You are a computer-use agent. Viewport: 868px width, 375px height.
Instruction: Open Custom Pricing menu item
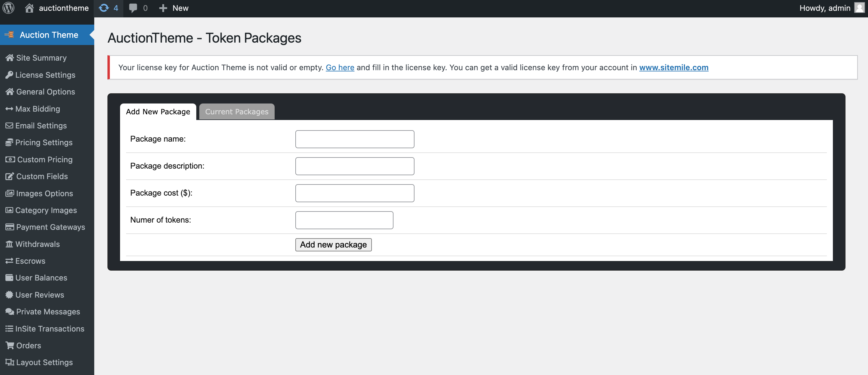tap(45, 159)
